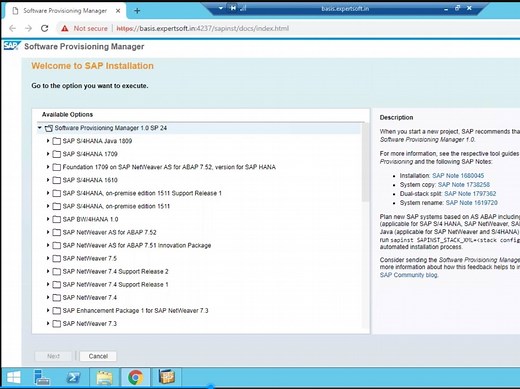Click folder icon of SAP BW/4HANA 1.0

(x=57, y=219)
